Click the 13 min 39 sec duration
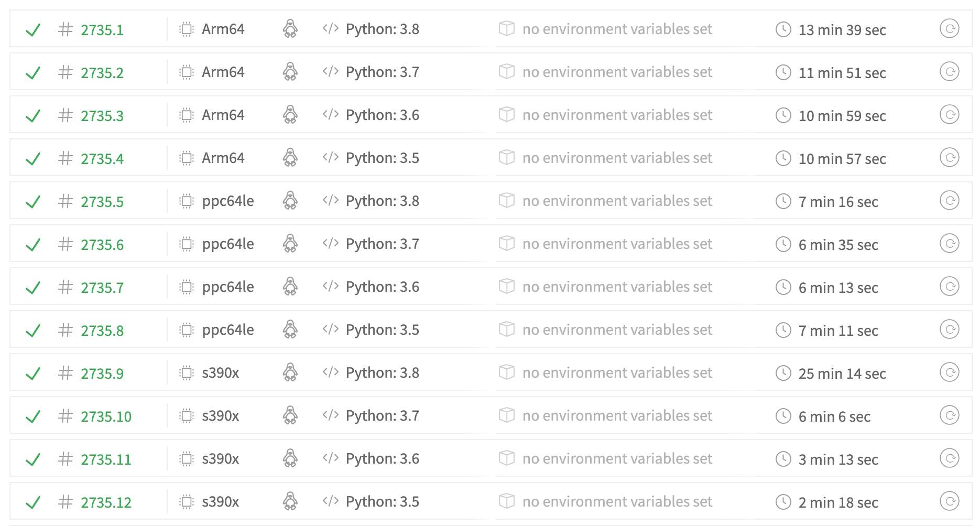Image resolution: width=980 pixels, height=526 pixels. click(842, 30)
